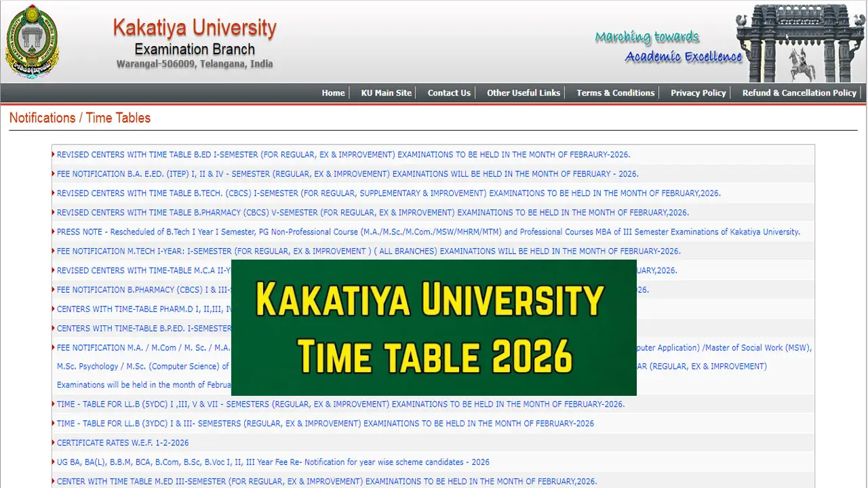The width and height of the screenshot is (868, 488).
Task: Click the arrow marker beside PHARM.D centers notice
Action: (x=54, y=309)
